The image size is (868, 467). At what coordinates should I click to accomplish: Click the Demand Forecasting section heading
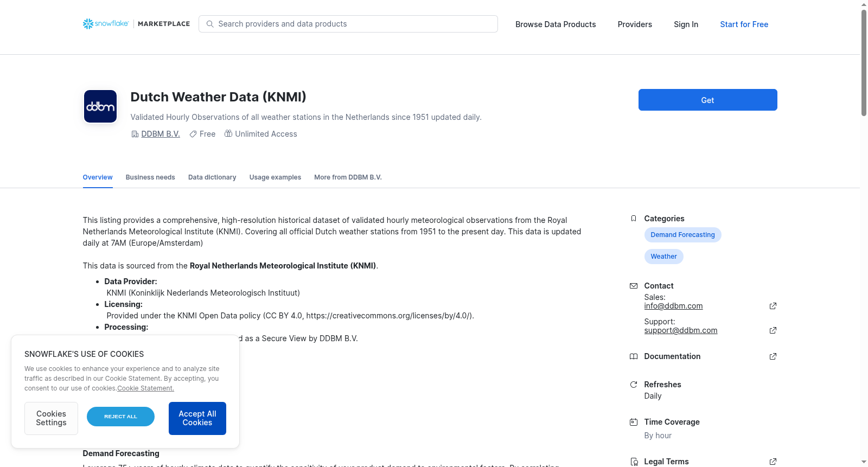point(121,453)
